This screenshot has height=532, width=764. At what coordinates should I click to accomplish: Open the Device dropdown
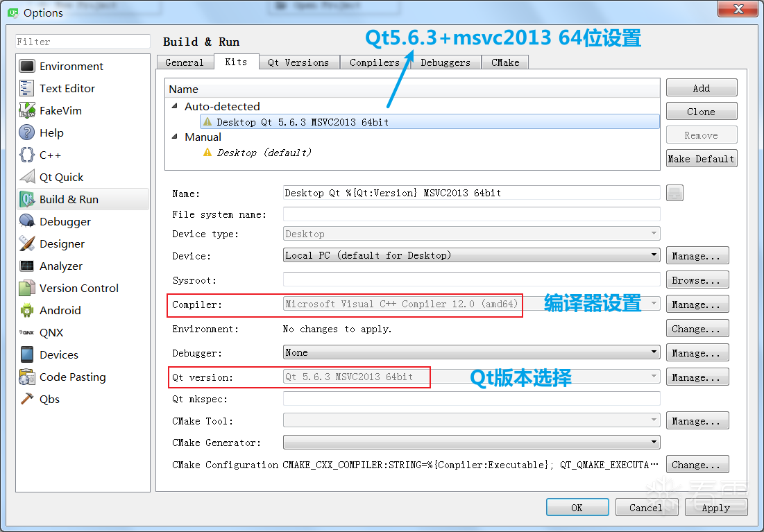click(471, 255)
